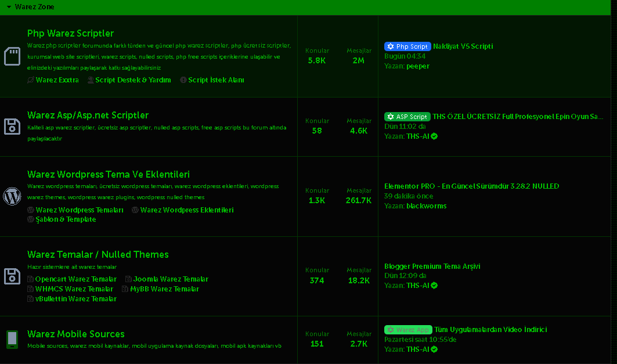Click the 'Pazartesi saat 10:55'de' timestamp
The image size is (617, 364).
[x=420, y=339]
